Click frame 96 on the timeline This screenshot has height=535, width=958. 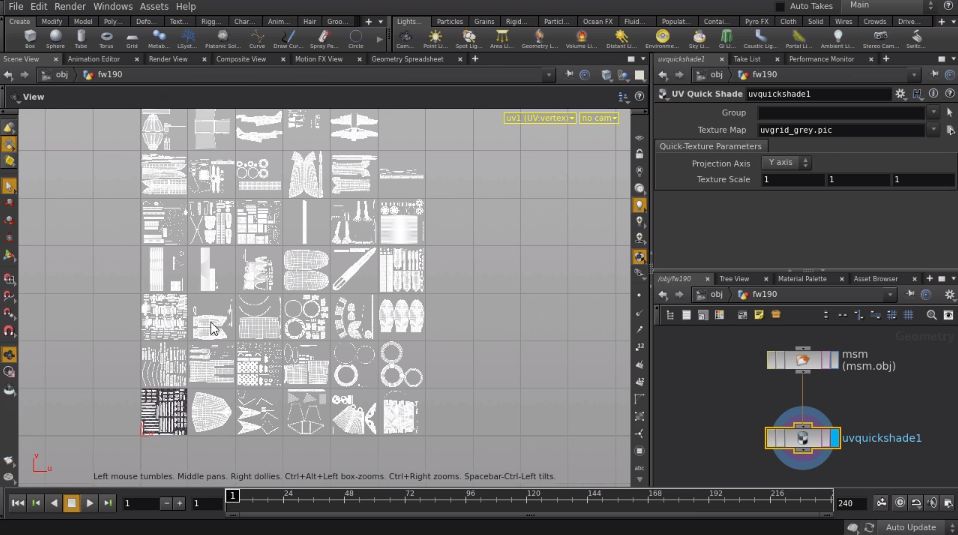coord(470,496)
